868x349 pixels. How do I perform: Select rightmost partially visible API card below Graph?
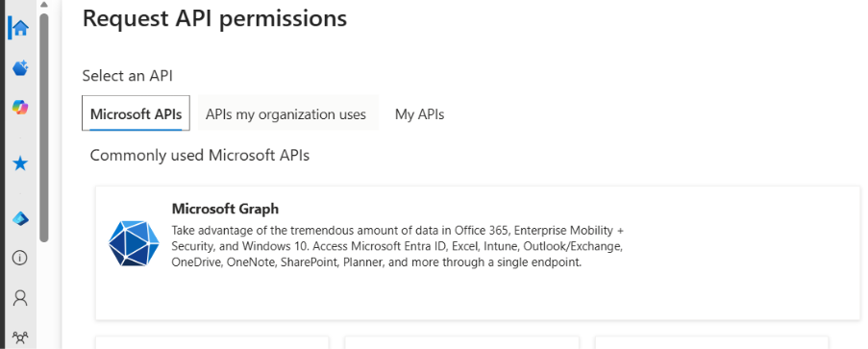pos(712,342)
